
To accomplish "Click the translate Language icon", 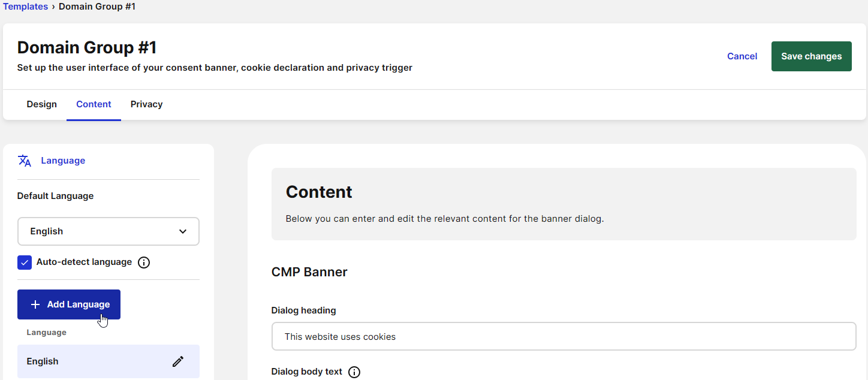I will click(25, 161).
